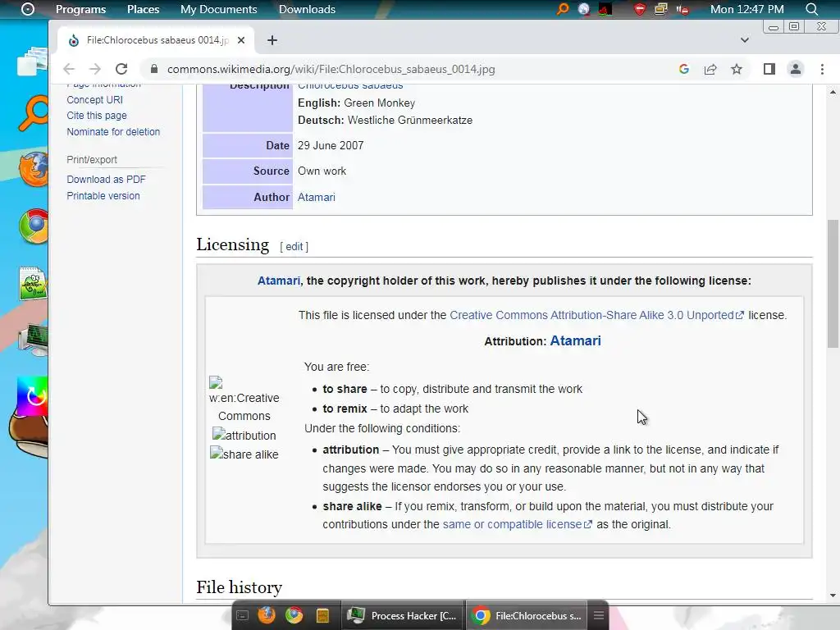Launch Firefox from the taskbar
Viewport: 840px width, 630px height.
267,615
